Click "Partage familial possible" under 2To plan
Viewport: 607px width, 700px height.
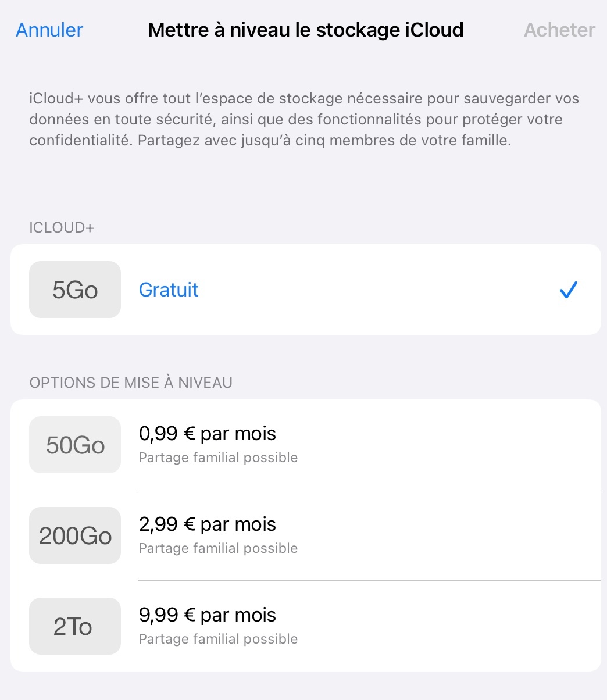tap(218, 640)
